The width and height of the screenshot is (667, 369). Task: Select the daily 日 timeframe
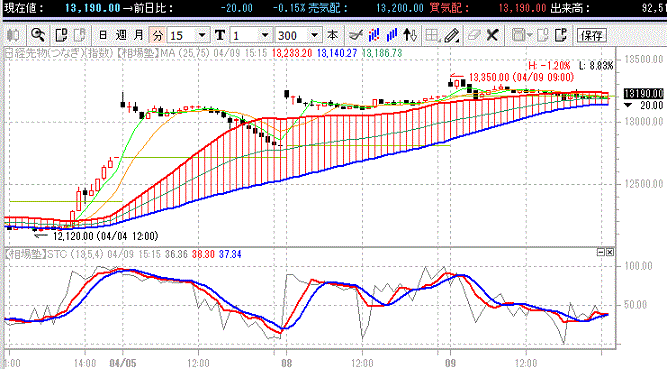(103, 35)
